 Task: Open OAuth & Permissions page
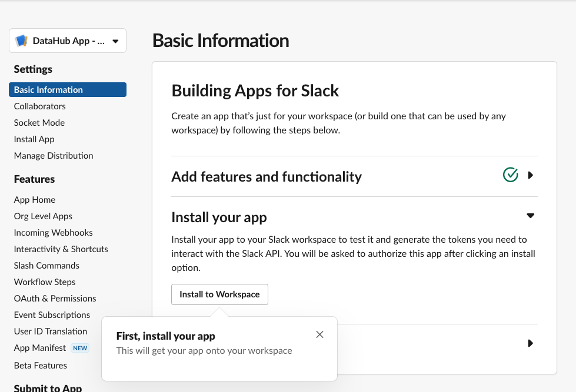(55, 299)
